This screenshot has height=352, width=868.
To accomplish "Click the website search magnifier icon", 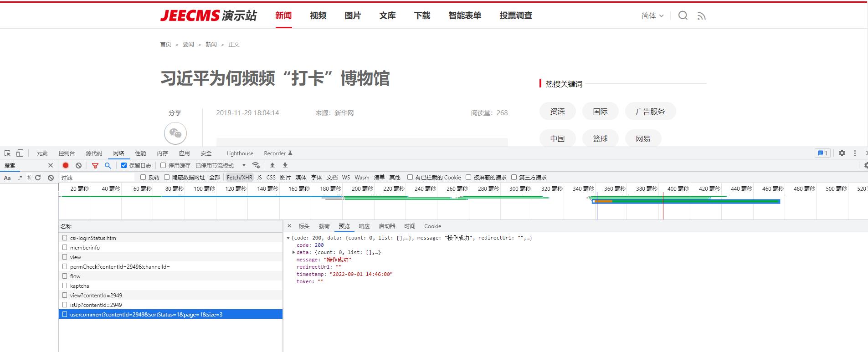I will 683,15.
